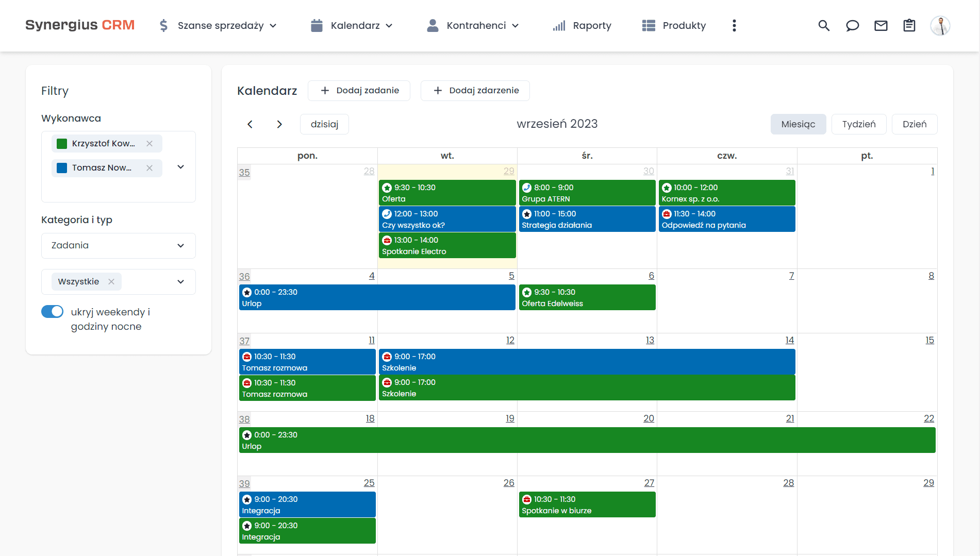The width and height of the screenshot is (980, 556).
Task: Remove the Wszystkie filter tag
Action: (x=111, y=281)
